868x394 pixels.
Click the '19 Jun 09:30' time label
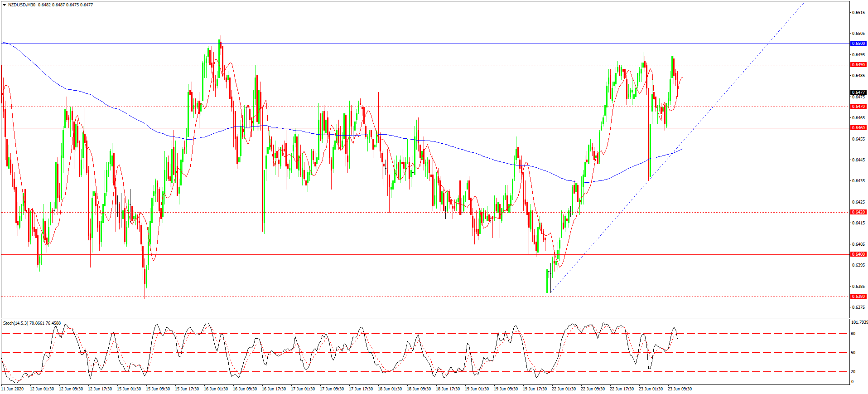tap(506, 389)
